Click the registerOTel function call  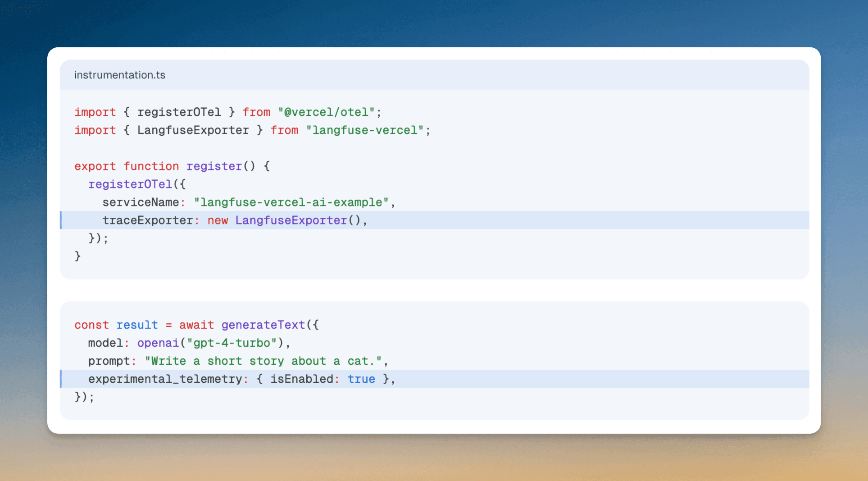coord(130,184)
